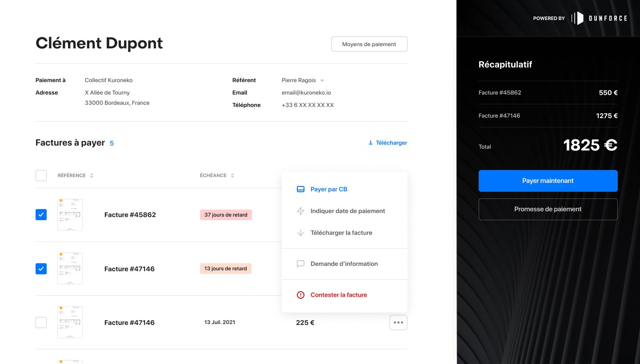This screenshot has height=364, width=640.
Task: Click the down-arrow icon for Télécharger la facture
Action: (300, 233)
